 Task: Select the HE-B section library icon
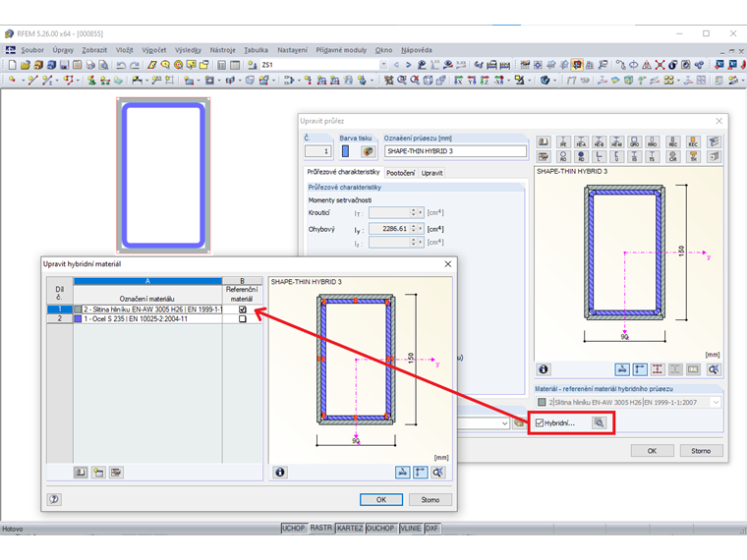point(599,141)
